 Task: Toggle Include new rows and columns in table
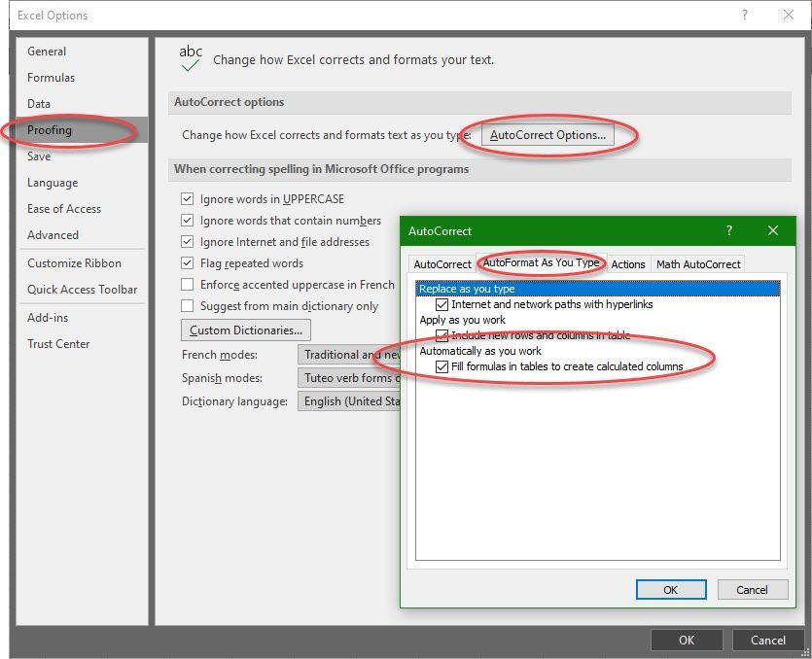(x=441, y=335)
